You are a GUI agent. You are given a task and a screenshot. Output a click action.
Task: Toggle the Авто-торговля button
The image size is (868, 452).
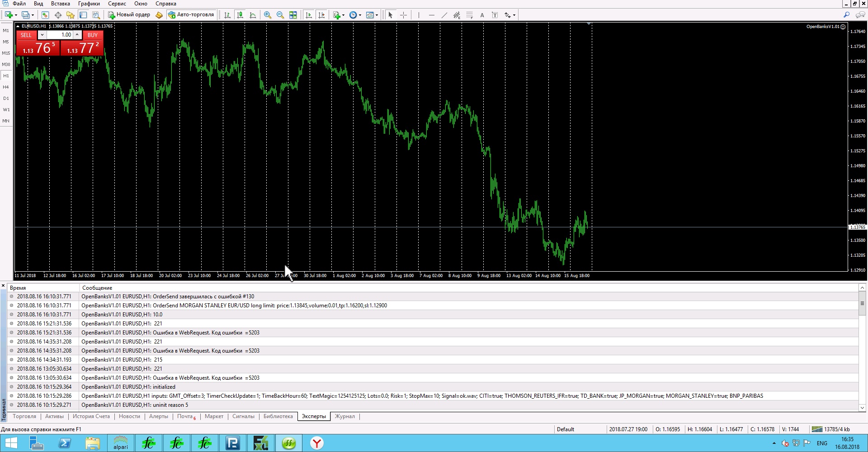[x=191, y=15]
